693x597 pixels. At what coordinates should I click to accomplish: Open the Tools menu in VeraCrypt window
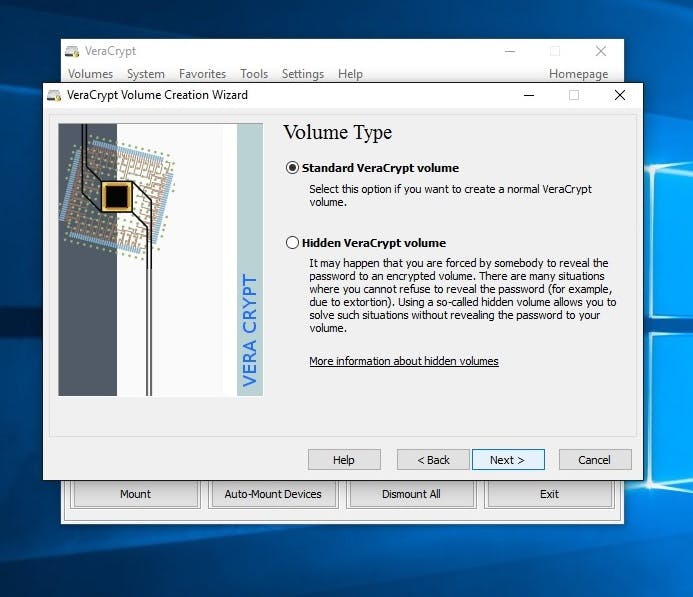254,74
